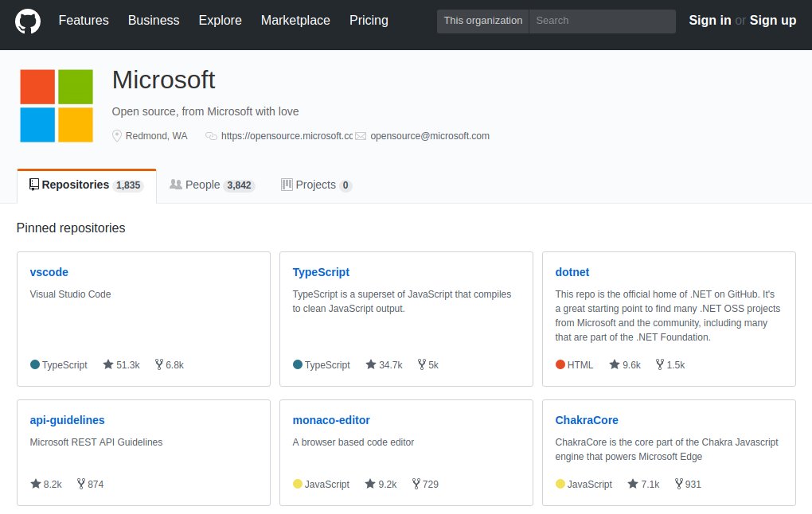
Task: Open api-guidelines stargazers 8.2k
Action: click(x=46, y=484)
